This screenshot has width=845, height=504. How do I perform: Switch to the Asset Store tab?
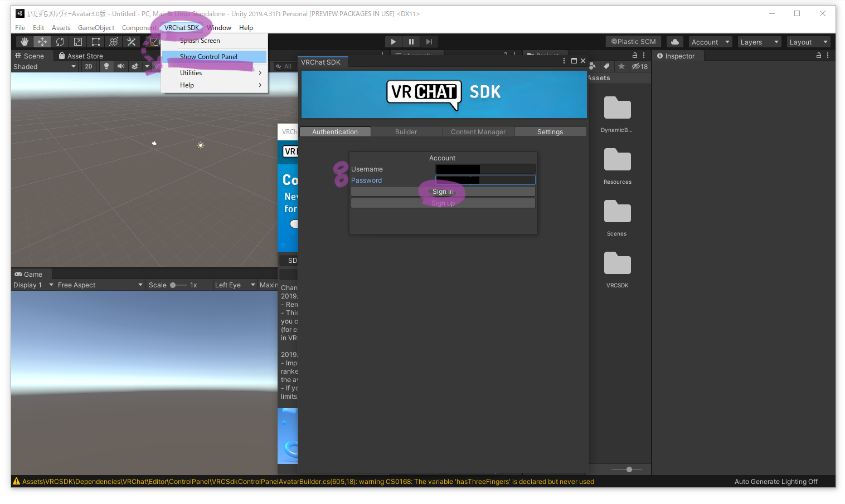[x=81, y=56]
